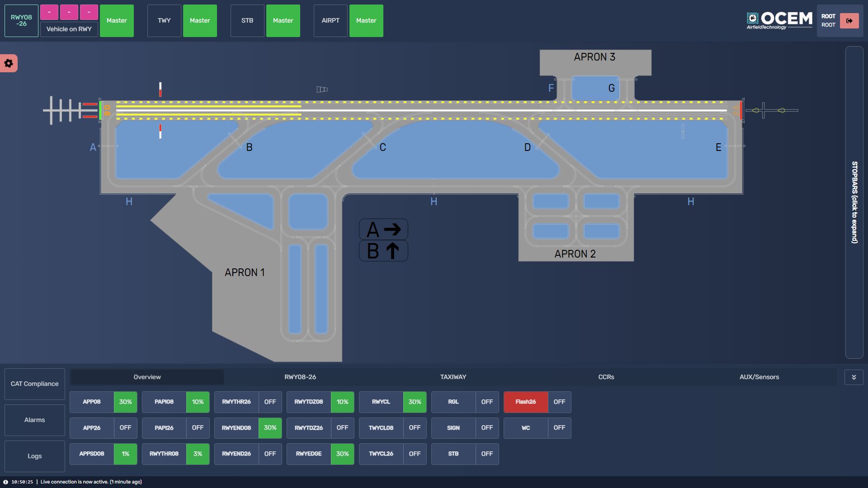Click the Master button for TWY
The height and width of the screenshot is (488, 868).
pos(200,20)
